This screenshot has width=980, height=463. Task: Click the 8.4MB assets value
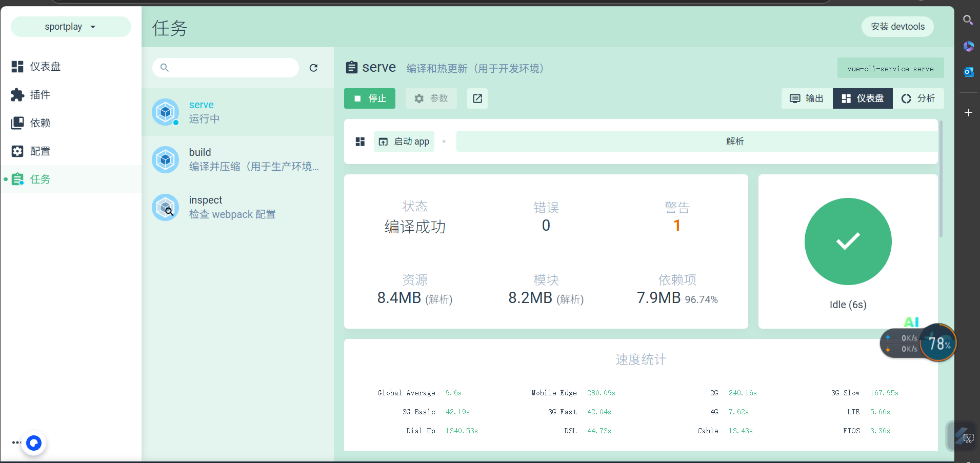[x=399, y=298]
